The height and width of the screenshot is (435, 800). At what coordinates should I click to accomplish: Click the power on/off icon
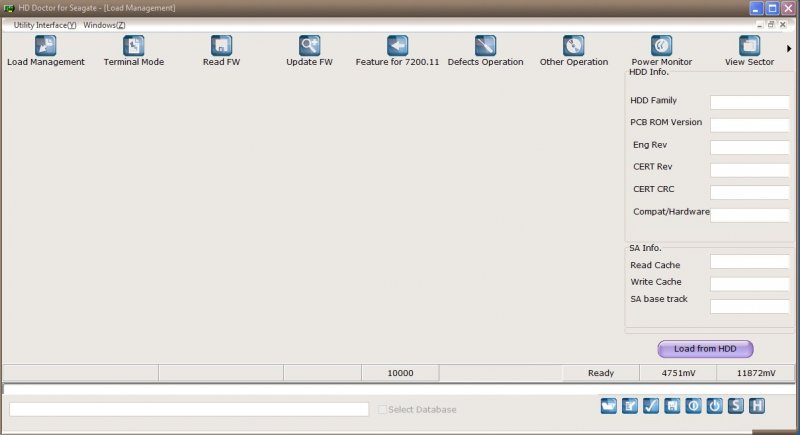714,406
